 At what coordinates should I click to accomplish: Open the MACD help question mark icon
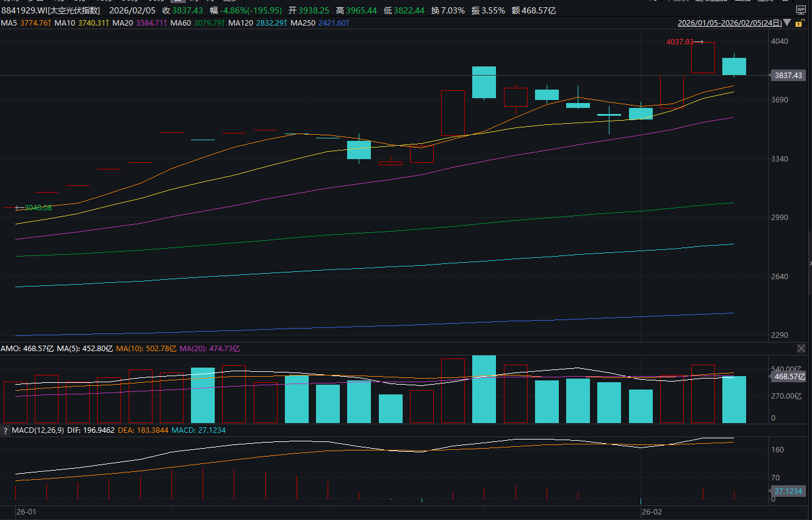pyautogui.click(x=5, y=431)
